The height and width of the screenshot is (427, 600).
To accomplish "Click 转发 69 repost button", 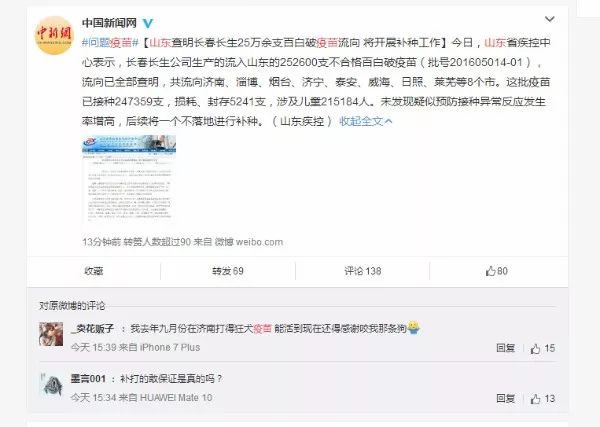I will (x=228, y=271).
